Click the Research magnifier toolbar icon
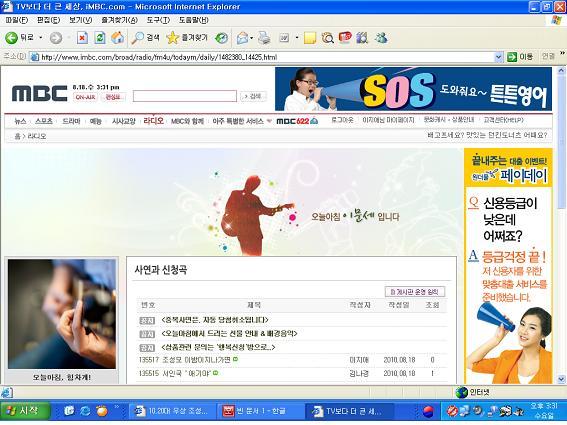 pyautogui.click(x=328, y=38)
